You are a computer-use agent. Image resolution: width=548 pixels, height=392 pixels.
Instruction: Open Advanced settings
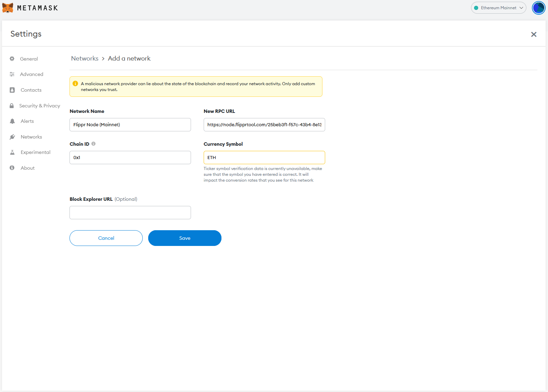pos(31,74)
